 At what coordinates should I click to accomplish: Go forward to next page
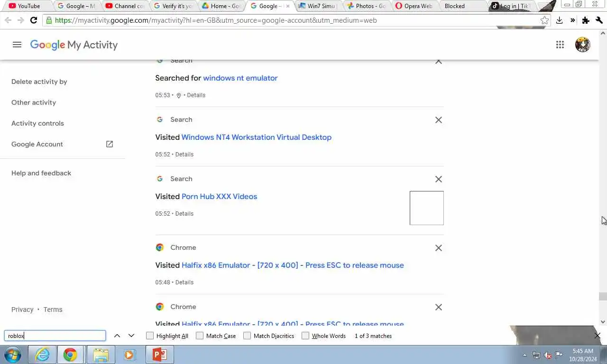[20, 20]
